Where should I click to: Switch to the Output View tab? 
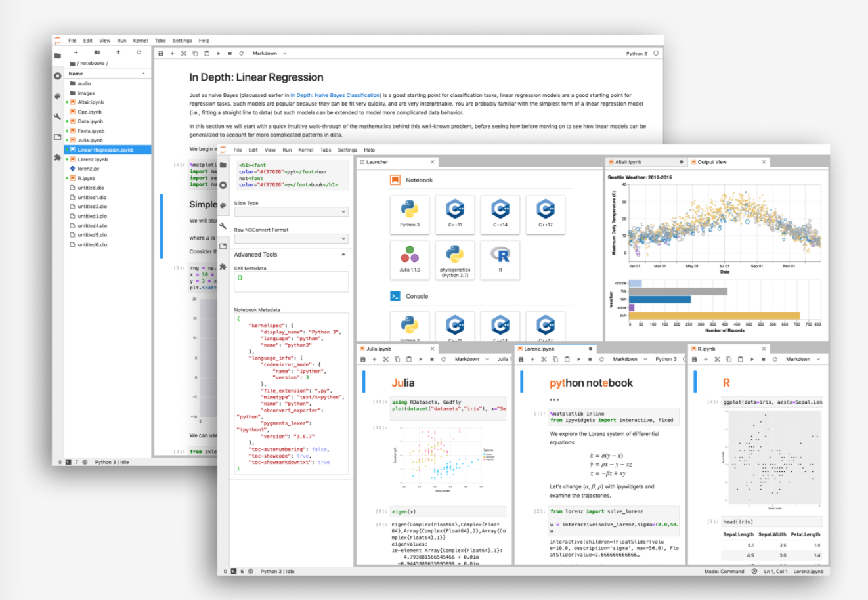[712, 162]
